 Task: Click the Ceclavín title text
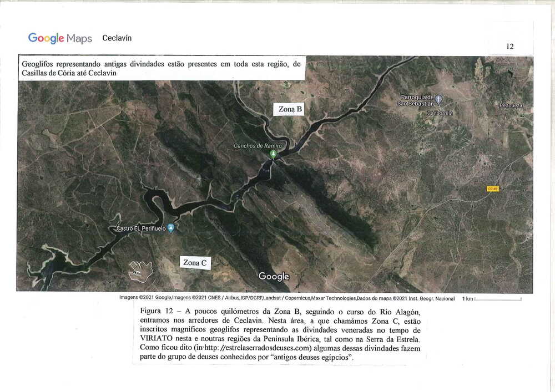(117, 38)
